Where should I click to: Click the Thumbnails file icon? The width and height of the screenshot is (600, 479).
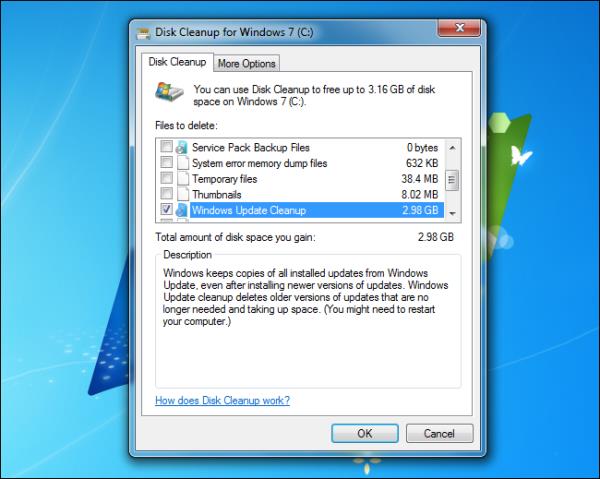click(x=181, y=194)
